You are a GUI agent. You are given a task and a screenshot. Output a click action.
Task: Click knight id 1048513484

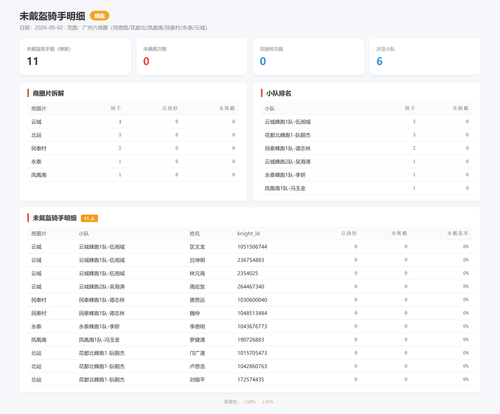252,313
